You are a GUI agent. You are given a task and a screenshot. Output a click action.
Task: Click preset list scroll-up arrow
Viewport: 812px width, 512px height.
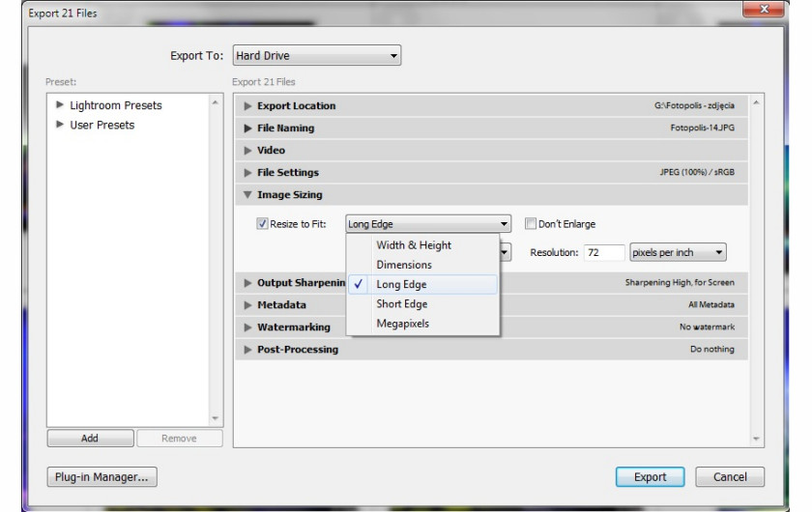[216, 102]
